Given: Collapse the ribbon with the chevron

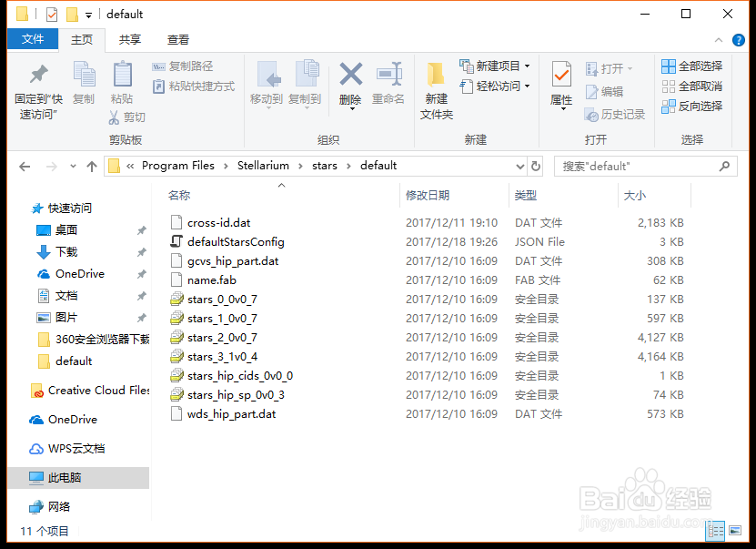Looking at the screenshot, I should (719, 40).
